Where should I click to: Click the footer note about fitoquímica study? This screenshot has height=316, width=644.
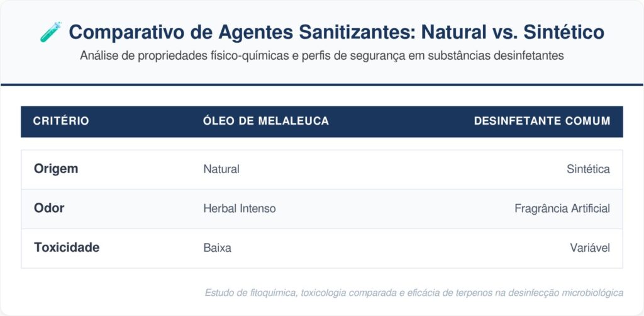pyautogui.click(x=414, y=293)
